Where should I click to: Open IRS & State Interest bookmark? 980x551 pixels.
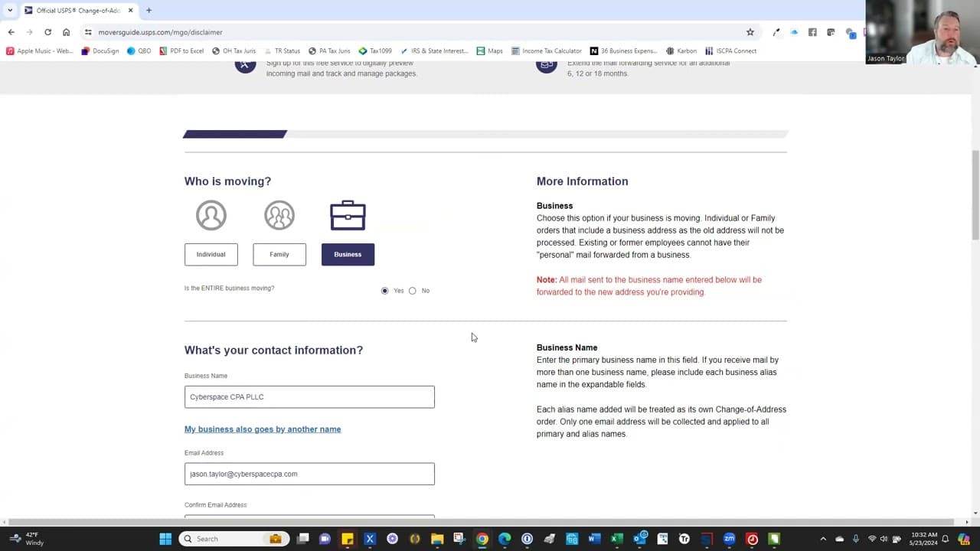[x=433, y=51]
